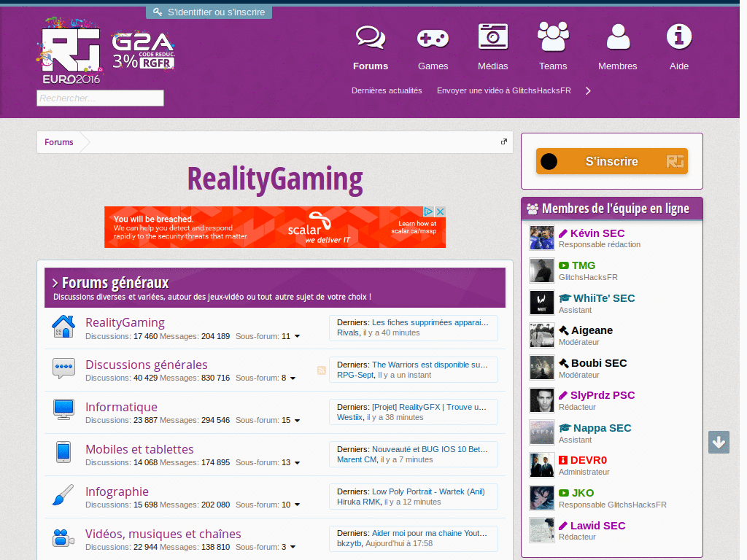Open Membres via the person icon

click(617, 36)
